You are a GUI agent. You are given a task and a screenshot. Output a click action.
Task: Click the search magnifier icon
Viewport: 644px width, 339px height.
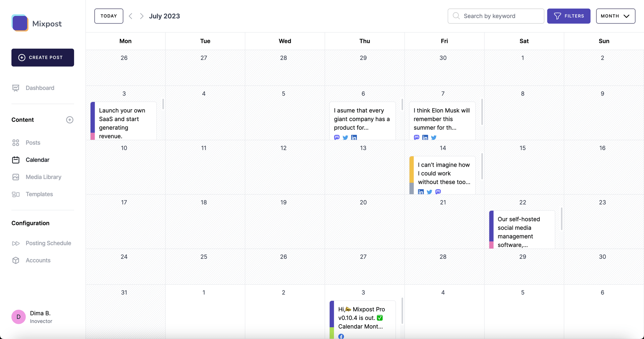point(456,16)
